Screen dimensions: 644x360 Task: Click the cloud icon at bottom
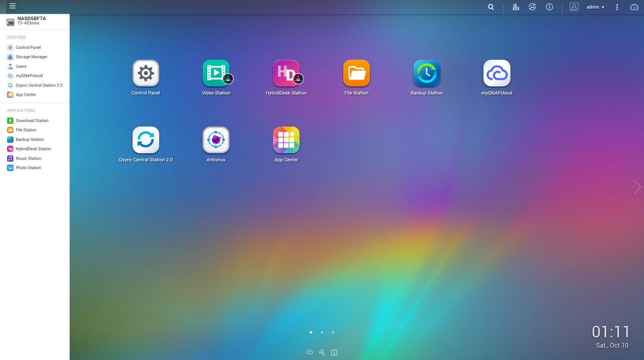coord(309,352)
